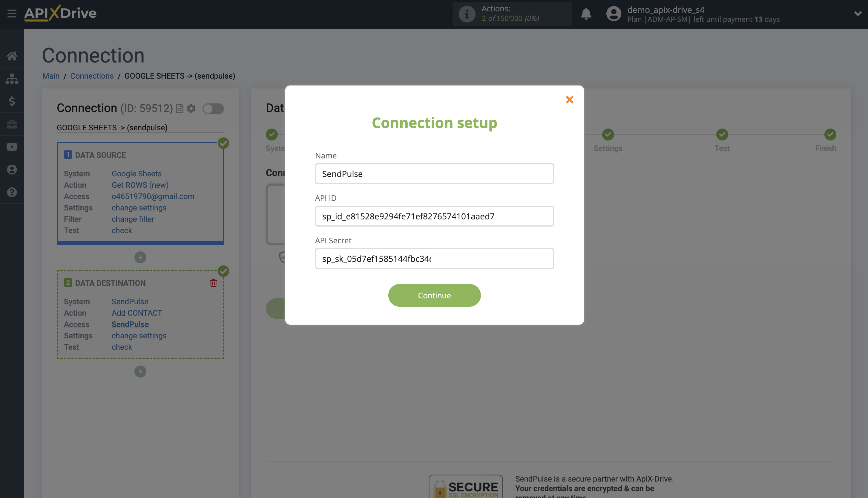The width and height of the screenshot is (868, 498).
Task: Open the video tutorials sidebar icon
Action: pyautogui.click(x=12, y=147)
